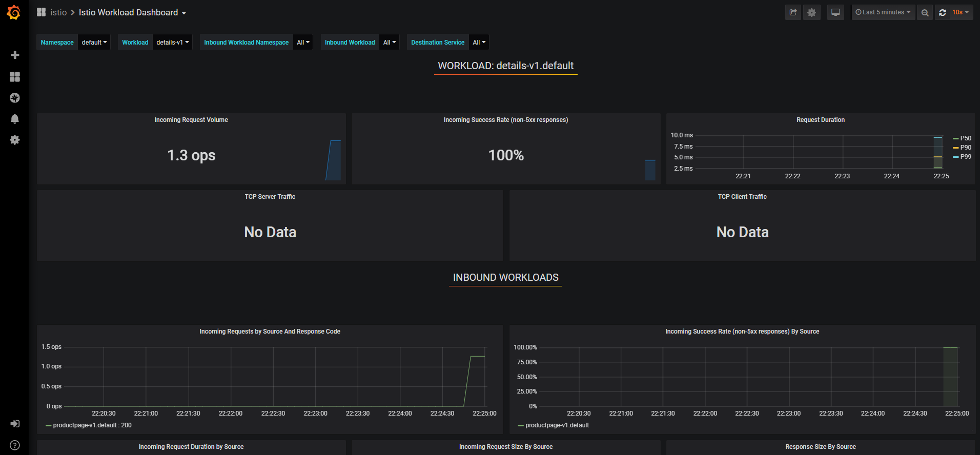
Task: Click the Grafana logo icon
Action: point(14,12)
